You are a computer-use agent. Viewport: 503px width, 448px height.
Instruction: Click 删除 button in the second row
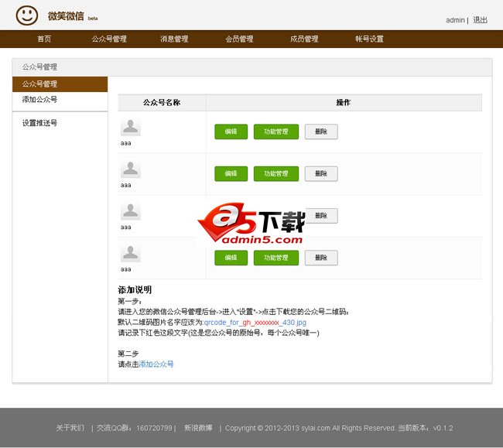click(321, 173)
